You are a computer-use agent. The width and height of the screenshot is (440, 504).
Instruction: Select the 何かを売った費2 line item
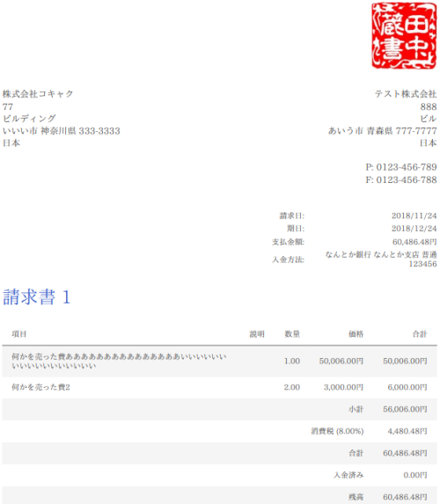[x=40, y=387]
